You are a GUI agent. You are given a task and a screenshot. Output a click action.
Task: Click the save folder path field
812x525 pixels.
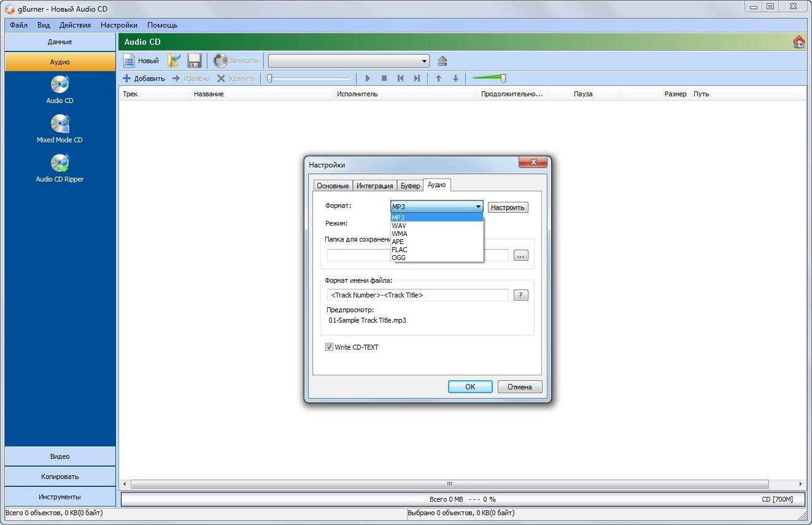click(418, 256)
